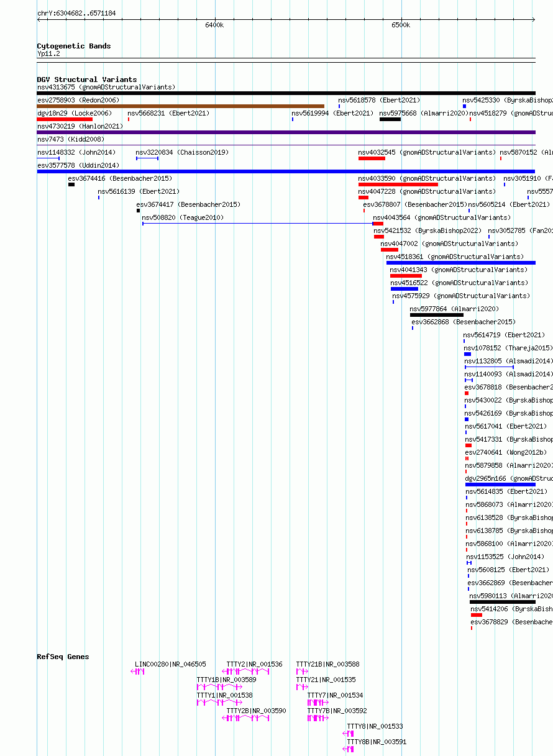Click the TTTY7|NR_001534 gene label
Viewport: 553px width, 756px height.
tap(336, 695)
